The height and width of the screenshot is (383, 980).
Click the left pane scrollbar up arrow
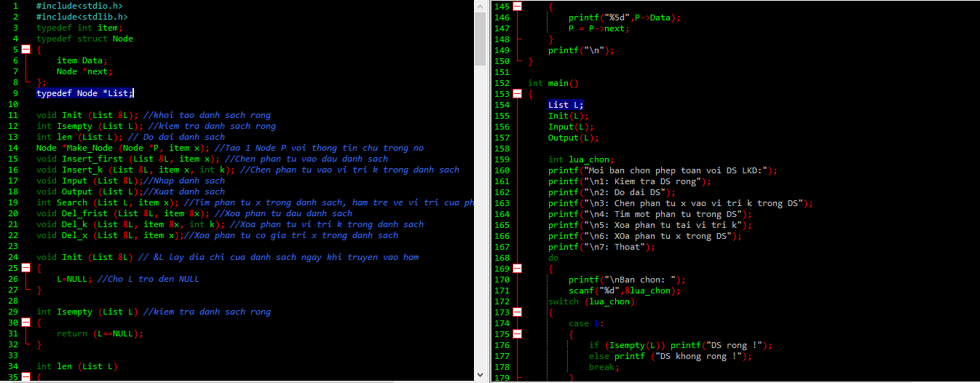(x=480, y=7)
